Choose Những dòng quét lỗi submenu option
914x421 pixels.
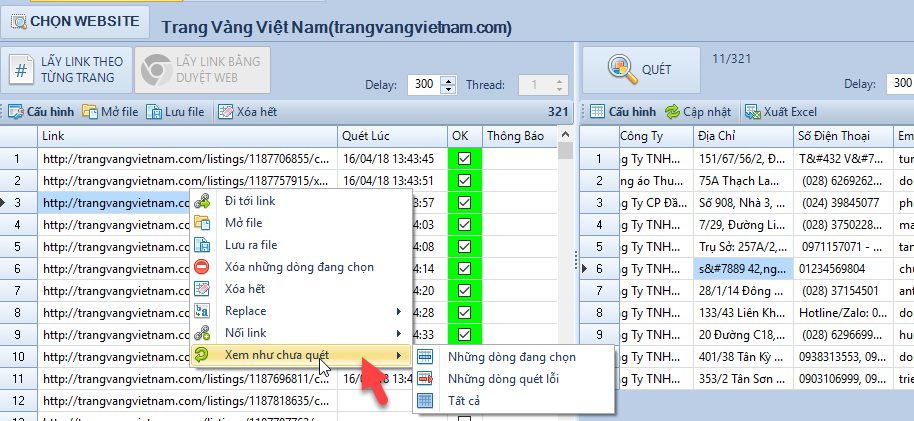coord(513,379)
